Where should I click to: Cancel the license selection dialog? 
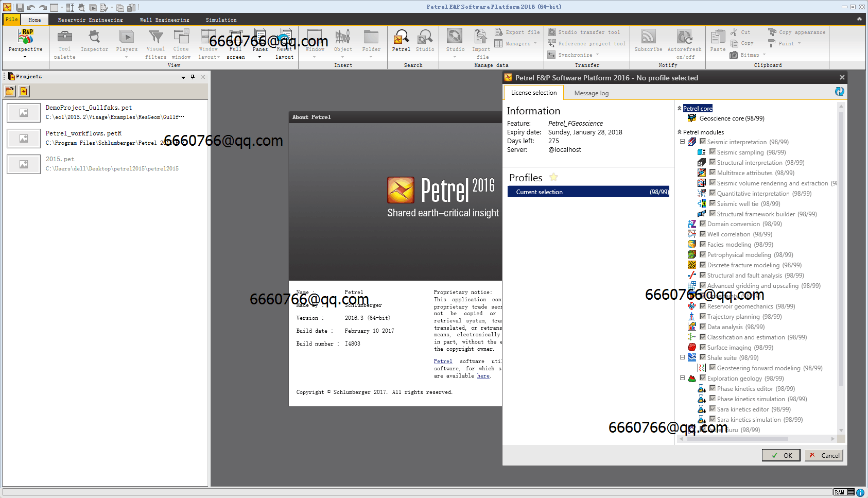824,455
